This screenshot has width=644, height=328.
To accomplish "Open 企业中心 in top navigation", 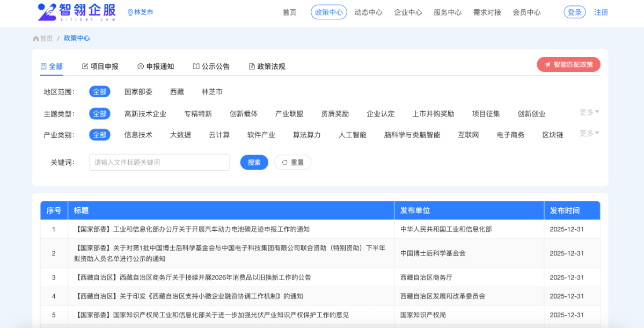I will [408, 12].
